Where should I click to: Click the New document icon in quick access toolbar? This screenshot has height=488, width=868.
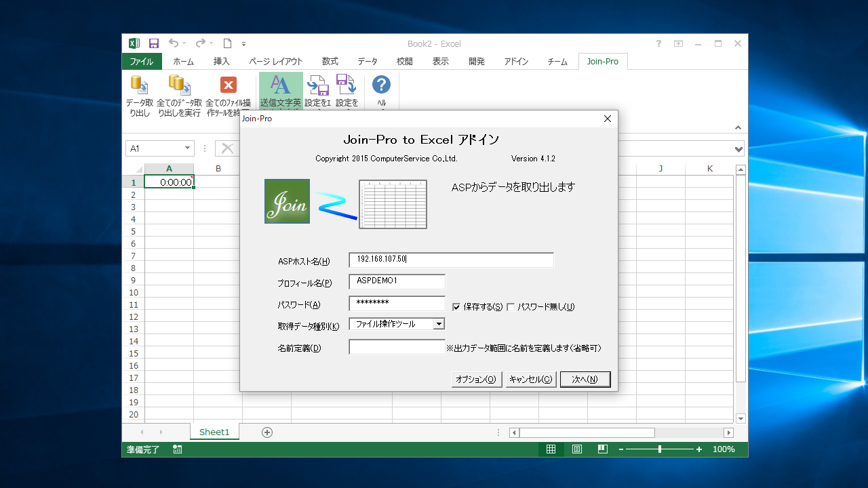[x=228, y=43]
